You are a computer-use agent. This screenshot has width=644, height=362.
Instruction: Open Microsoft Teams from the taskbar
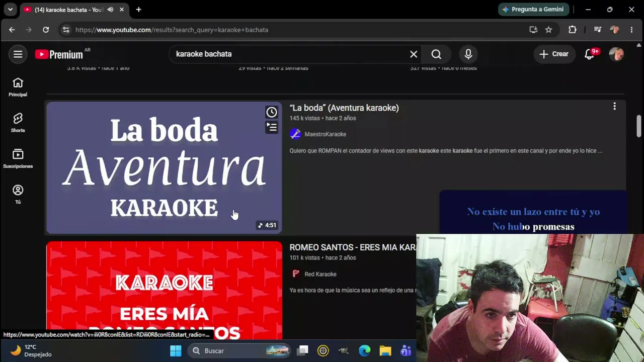click(x=406, y=351)
